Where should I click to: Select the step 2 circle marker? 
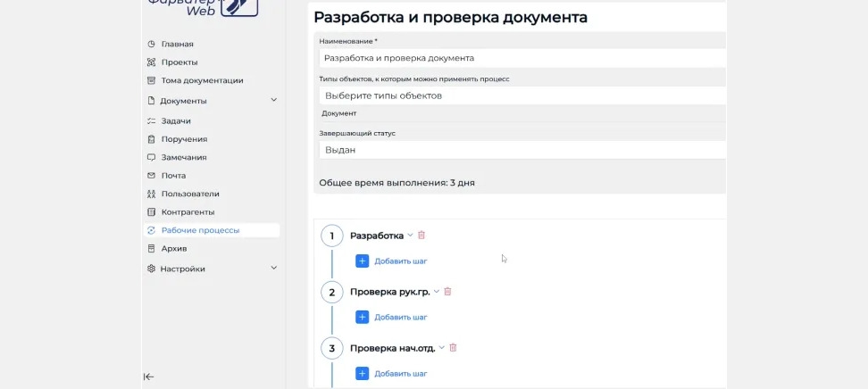332,293
